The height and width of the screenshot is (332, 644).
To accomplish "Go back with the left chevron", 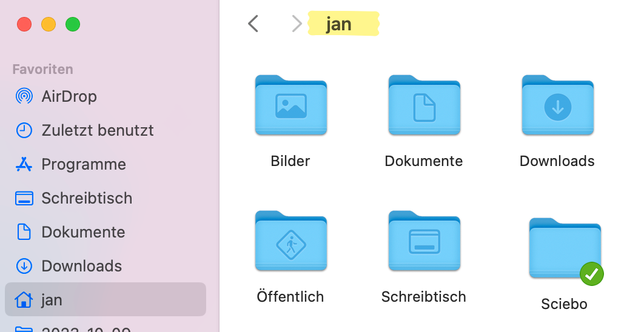I will coord(253,24).
